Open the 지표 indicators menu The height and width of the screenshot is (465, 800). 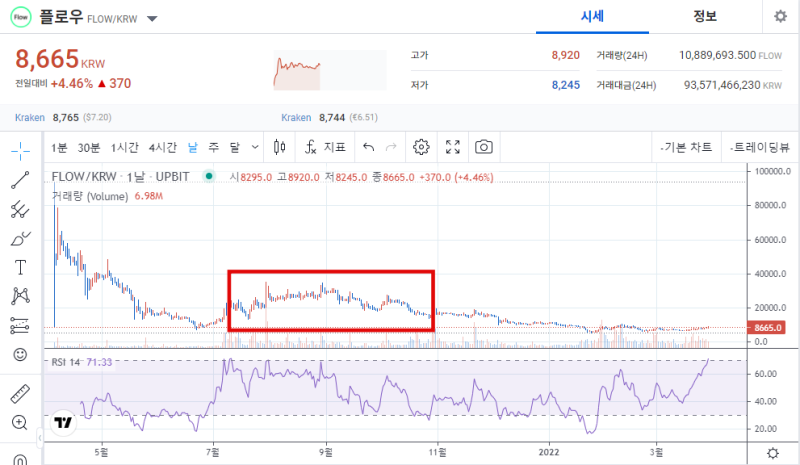(325, 148)
